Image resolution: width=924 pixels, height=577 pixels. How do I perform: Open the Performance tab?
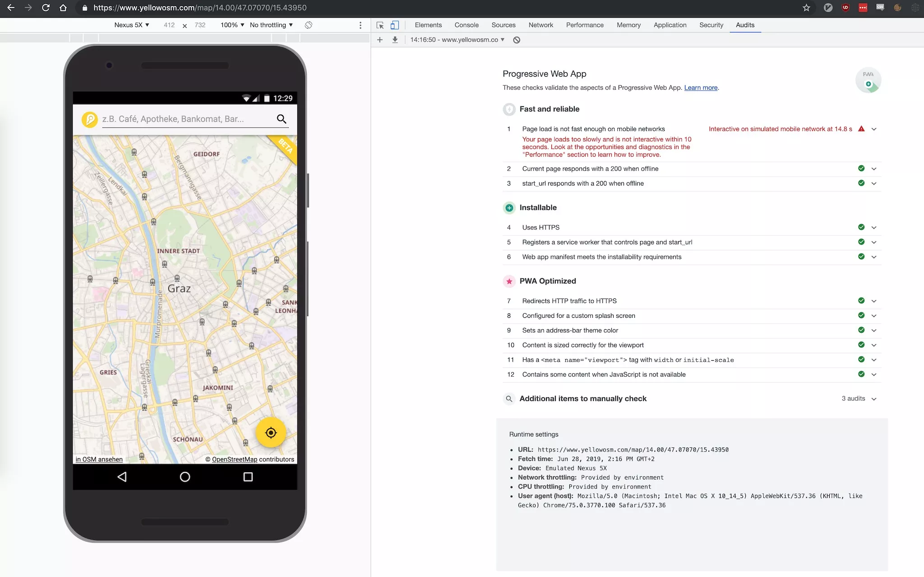tap(585, 25)
